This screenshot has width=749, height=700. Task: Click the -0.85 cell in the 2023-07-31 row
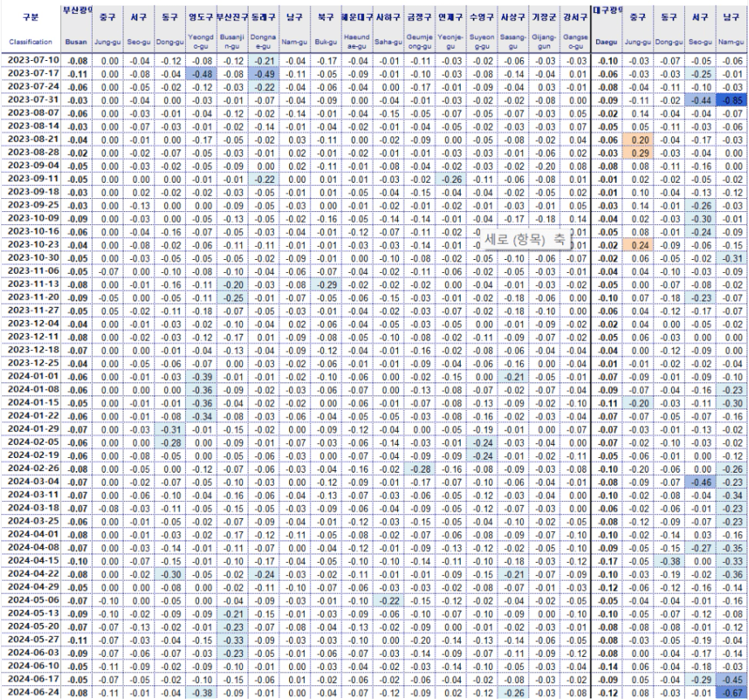pyautogui.click(x=732, y=100)
